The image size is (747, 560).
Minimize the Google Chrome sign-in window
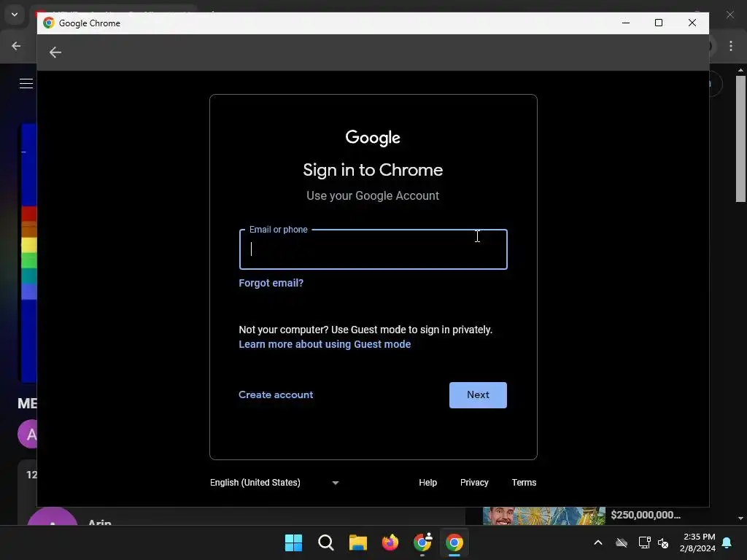[626, 23]
